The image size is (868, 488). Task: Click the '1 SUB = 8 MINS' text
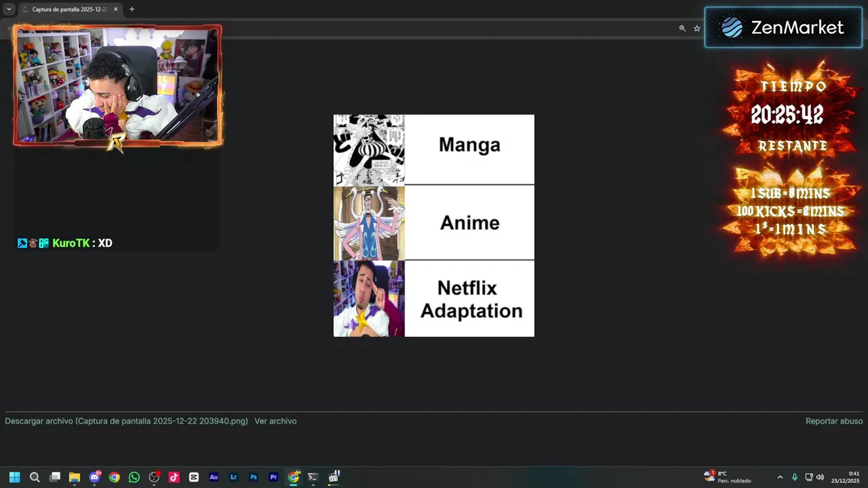click(790, 194)
